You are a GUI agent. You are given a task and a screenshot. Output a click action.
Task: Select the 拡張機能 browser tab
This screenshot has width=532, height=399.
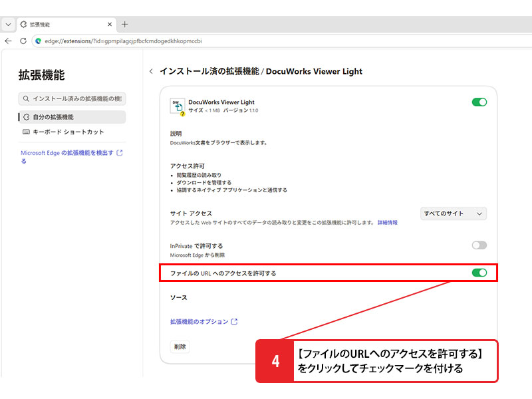tap(66, 25)
